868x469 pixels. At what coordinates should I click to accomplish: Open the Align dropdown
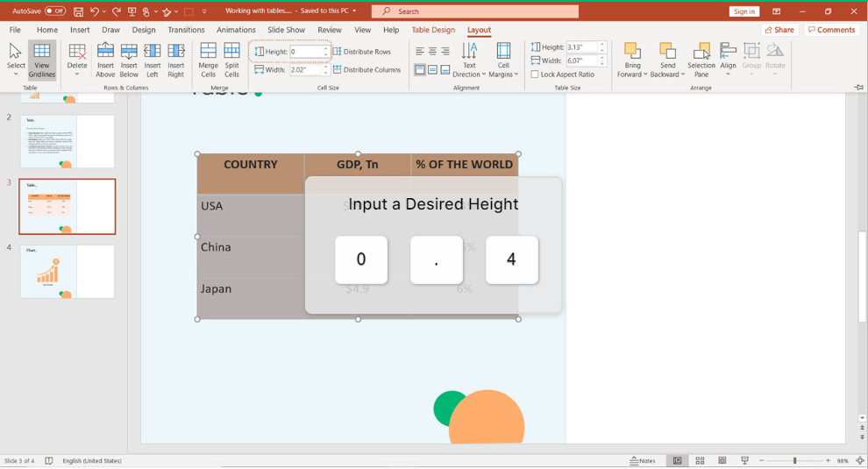(728, 60)
